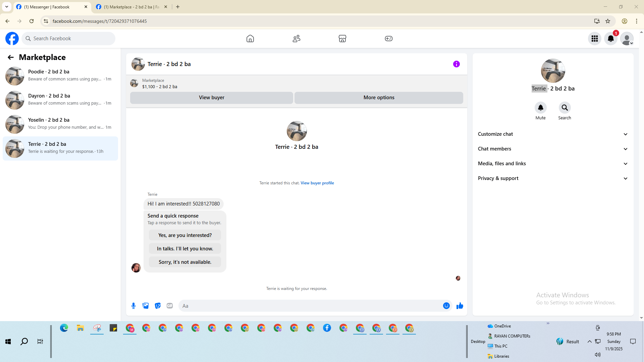Image resolution: width=644 pixels, height=362 pixels.
Task: Open File Explorer from the taskbar
Action: 80,328
